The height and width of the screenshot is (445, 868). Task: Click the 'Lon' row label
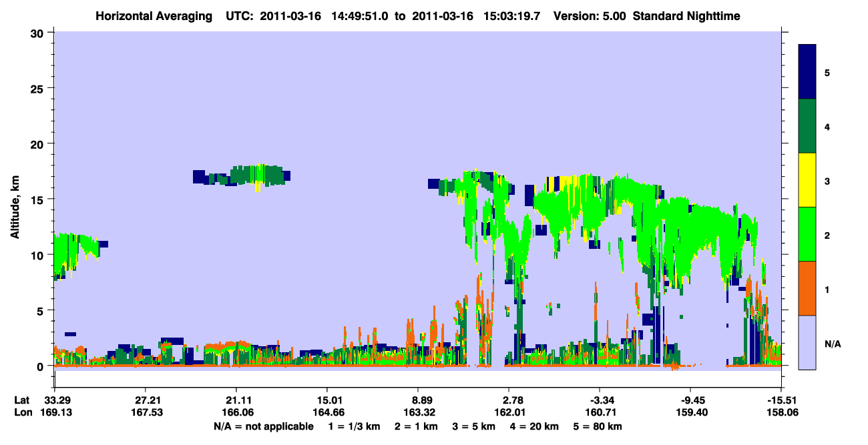tap(23, 413)
